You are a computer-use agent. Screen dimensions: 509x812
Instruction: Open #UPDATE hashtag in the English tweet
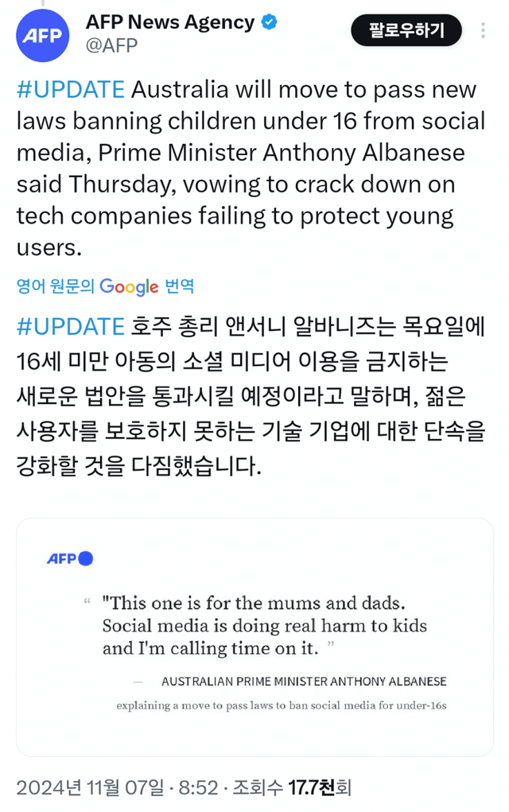(70, 89)
